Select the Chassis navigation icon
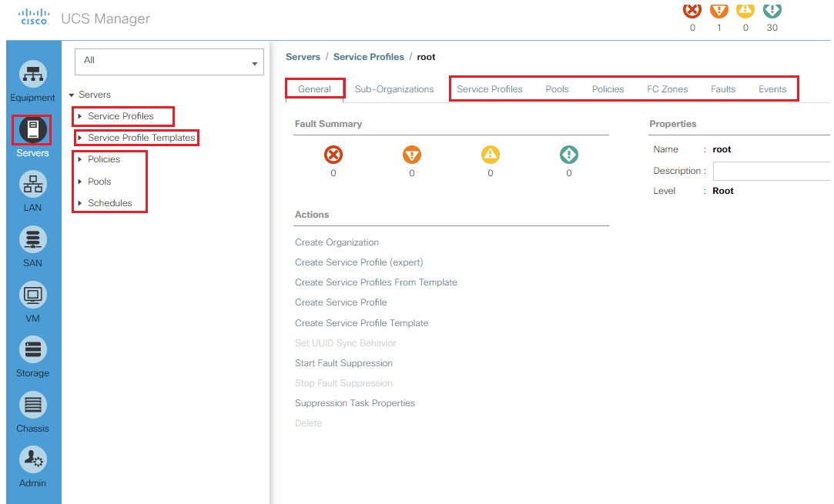Screen dimensions: 834x504 click(33, 405)
